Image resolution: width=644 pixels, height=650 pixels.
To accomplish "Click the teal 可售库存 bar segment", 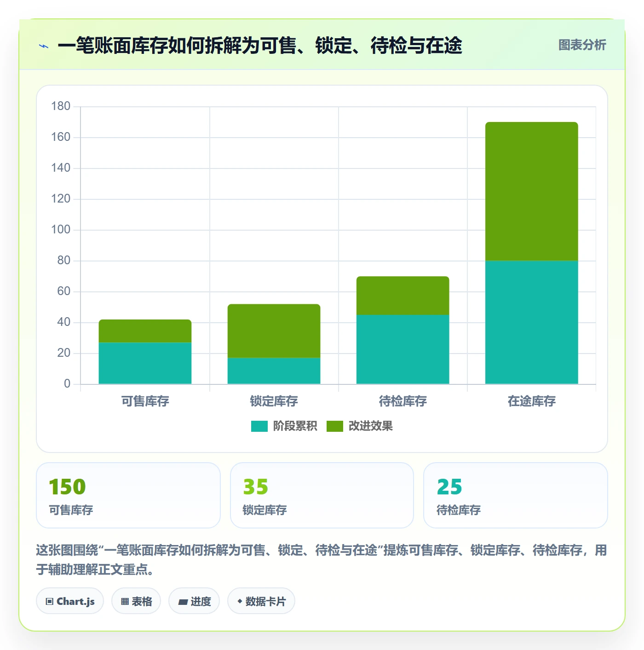I will coord(145,363).
